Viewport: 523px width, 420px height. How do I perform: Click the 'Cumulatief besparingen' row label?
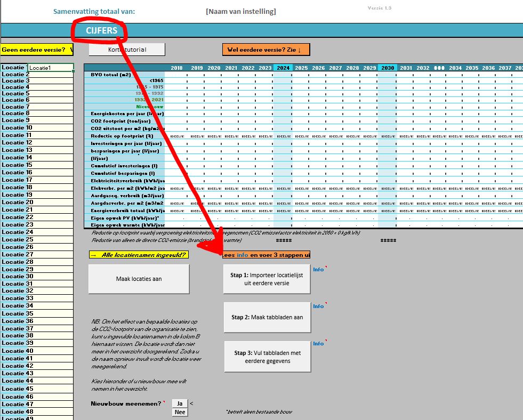(x=123, y=173)
